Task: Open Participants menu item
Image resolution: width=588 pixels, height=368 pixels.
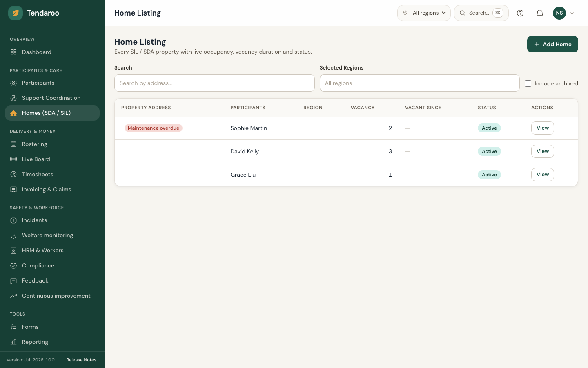Action: click(52, 83)
